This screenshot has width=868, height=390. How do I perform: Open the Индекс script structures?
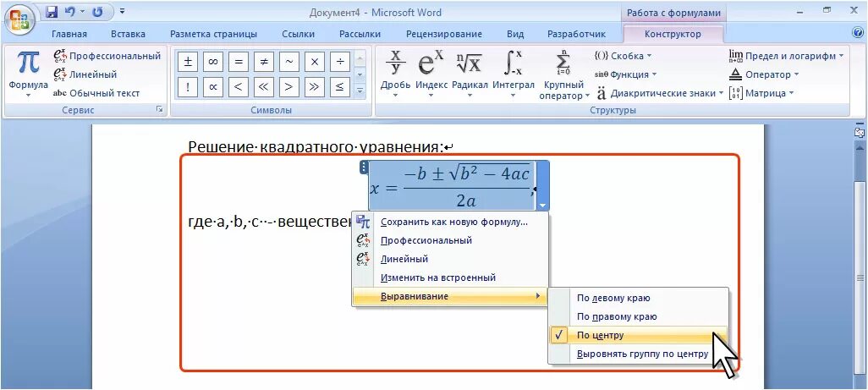431,74
